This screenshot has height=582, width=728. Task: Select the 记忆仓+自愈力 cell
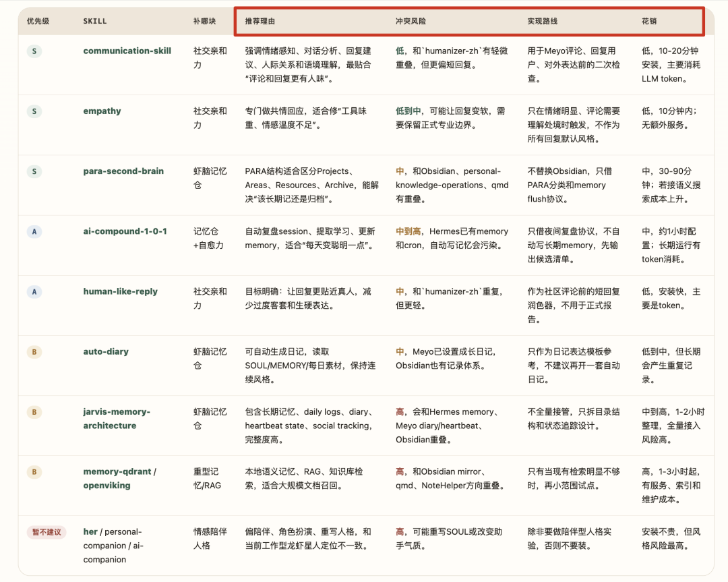coord(208,238)
